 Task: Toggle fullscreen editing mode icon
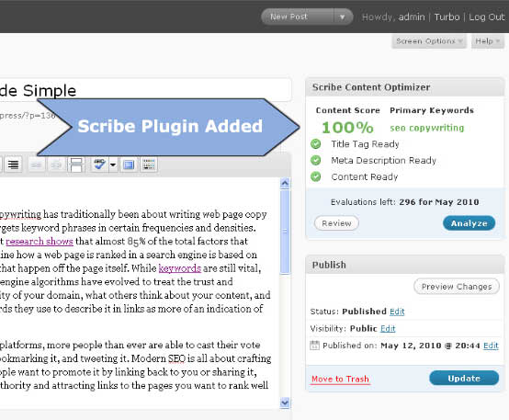coord(129,165)
